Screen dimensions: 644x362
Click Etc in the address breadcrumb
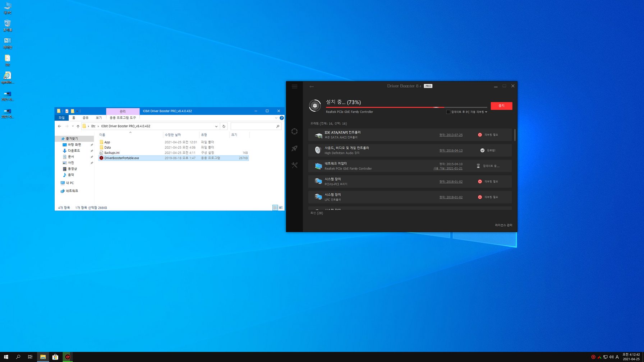(93, 126)
